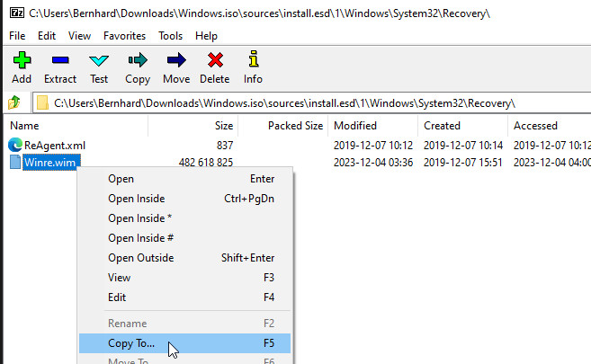Click the green Add plus icon
Image resolution: width=591 pixels, height=364 pixels.
pyautogui.click(x=22, y=61)
